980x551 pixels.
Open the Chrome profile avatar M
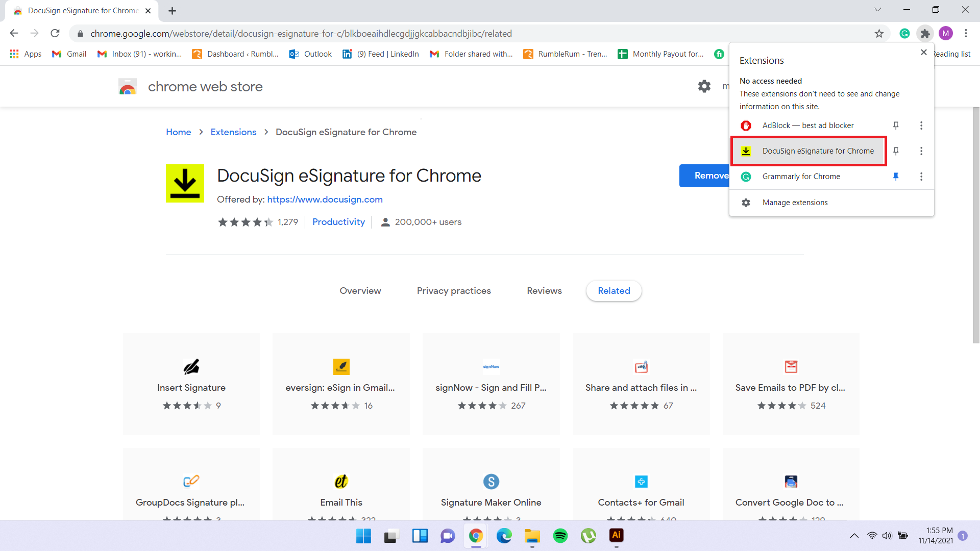[x=946, y=34]
